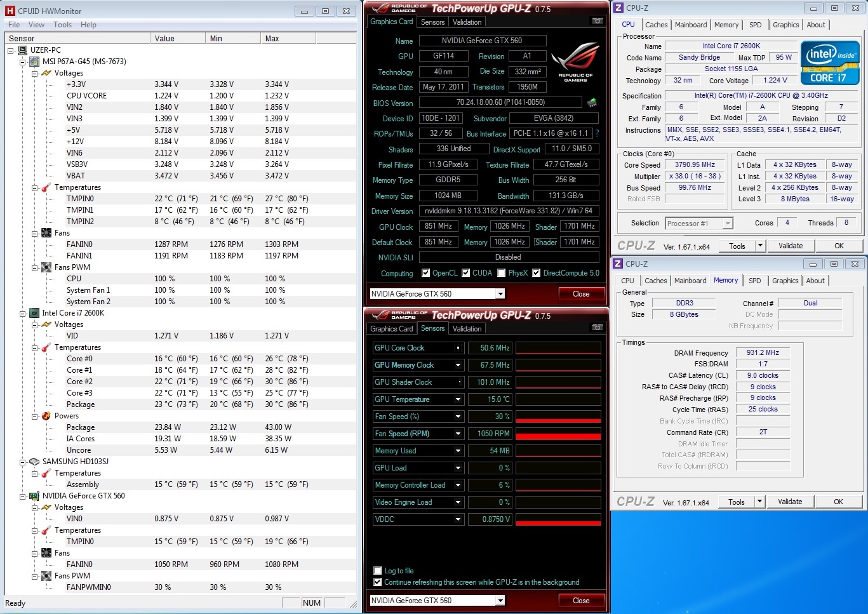Click the SAMSUNG HD103SJ hard drive icon

pos(34,462)
